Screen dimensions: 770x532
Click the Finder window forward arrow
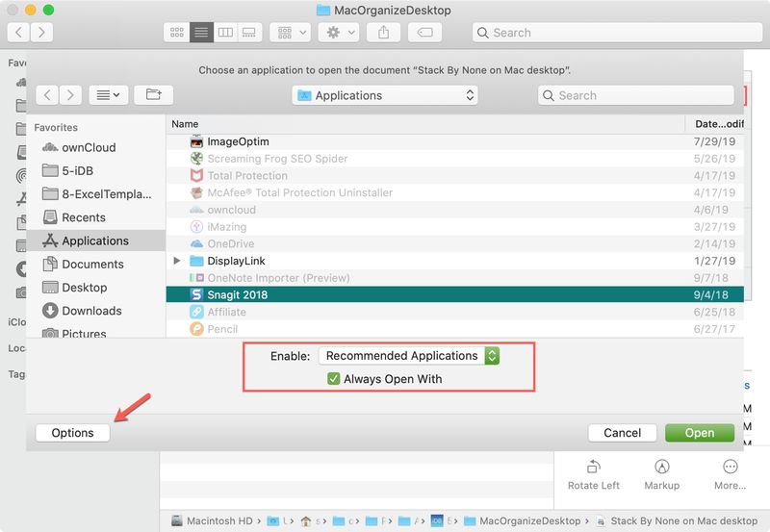pyautogui.click(x=41, y=33)
